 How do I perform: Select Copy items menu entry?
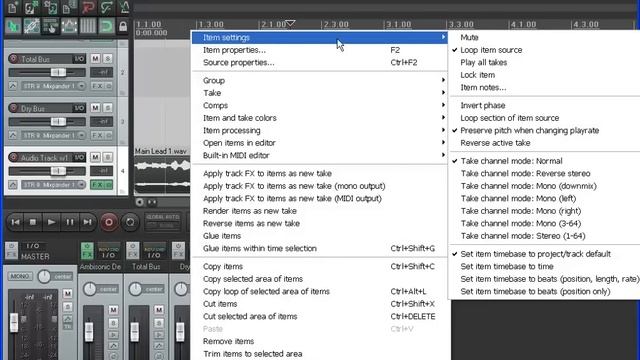click(x=320, y=267)
